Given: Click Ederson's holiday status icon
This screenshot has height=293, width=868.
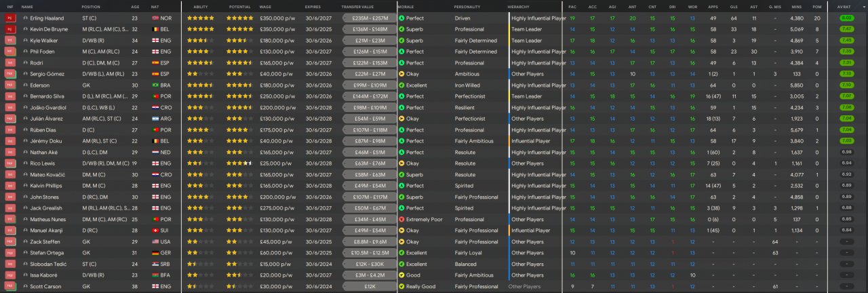Looking at the screenshot, I should click(9, 85).
